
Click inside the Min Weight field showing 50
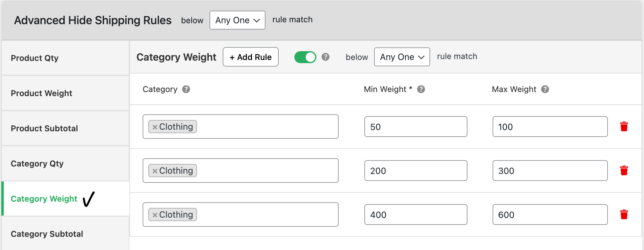pyautogui.click(x=415, y=127)
